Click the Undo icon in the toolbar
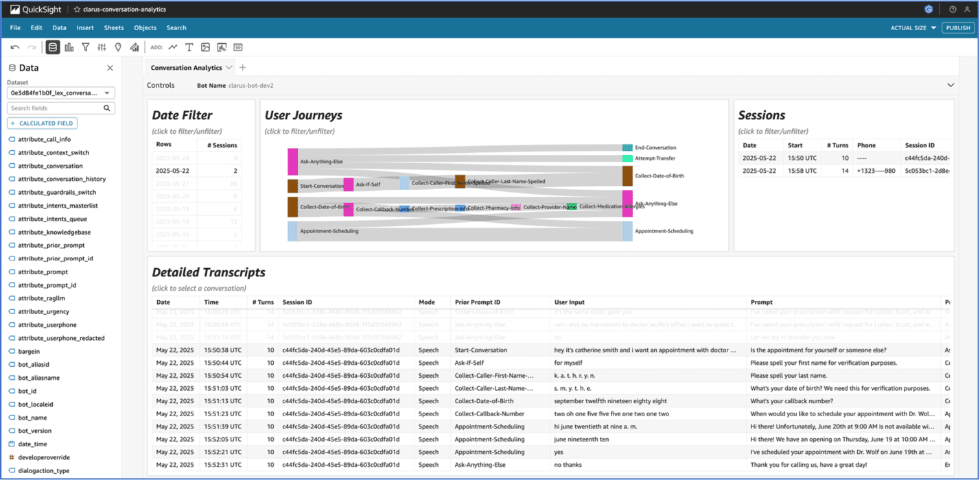Image resolution: width=980 pixels, height=480 pixels. tap(14, 47)
